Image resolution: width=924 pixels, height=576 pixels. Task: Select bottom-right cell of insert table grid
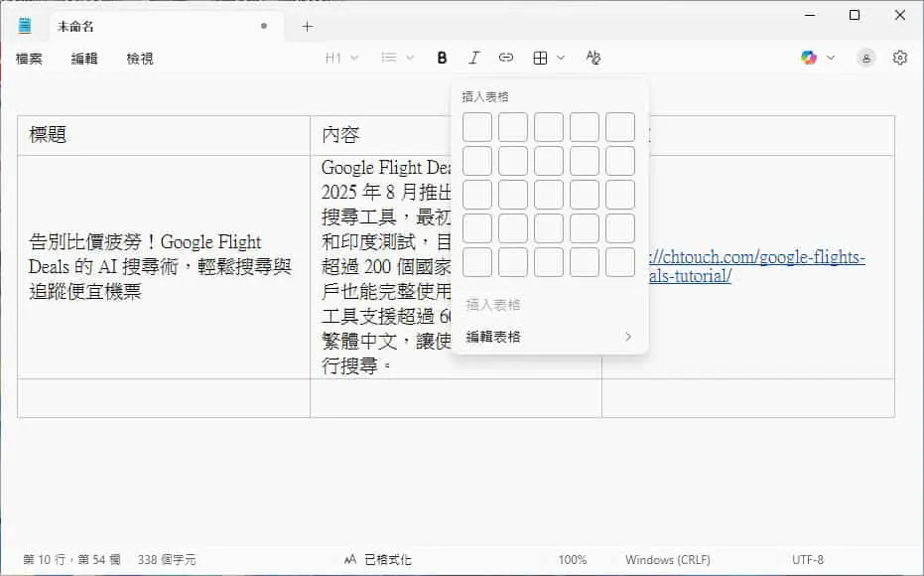coord(620,262)
